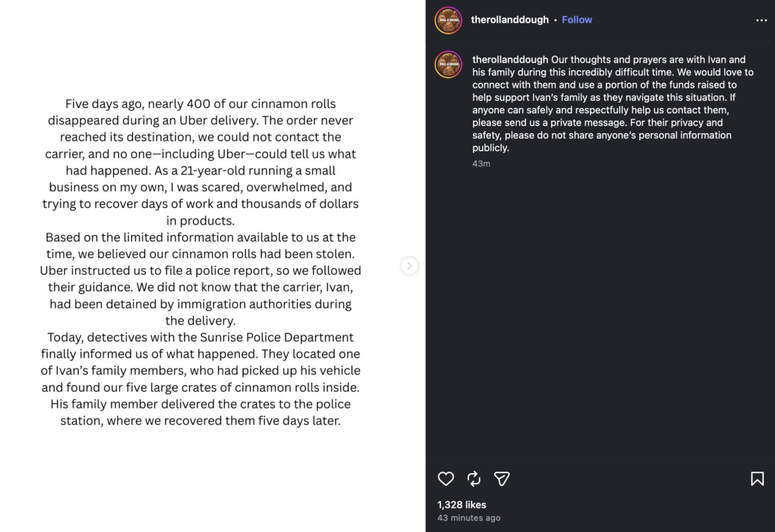The image size is (775, 532).
Task: Save the post with the bookmark icon
Action: (756, 478)
